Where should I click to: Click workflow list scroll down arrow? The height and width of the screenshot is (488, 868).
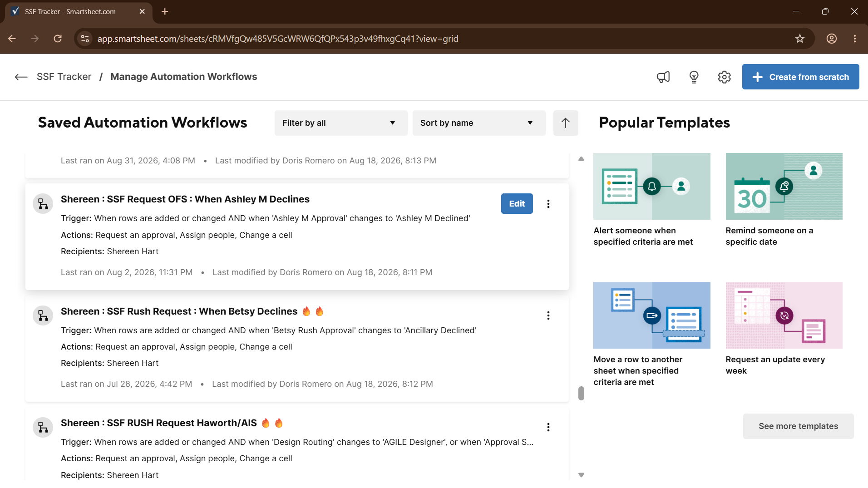pos(581,475)
